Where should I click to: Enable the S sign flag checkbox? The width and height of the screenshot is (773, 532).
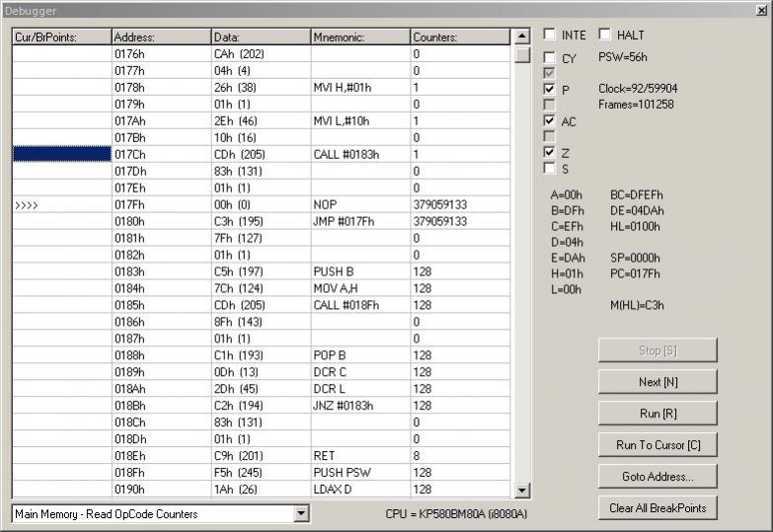(550, 169)
